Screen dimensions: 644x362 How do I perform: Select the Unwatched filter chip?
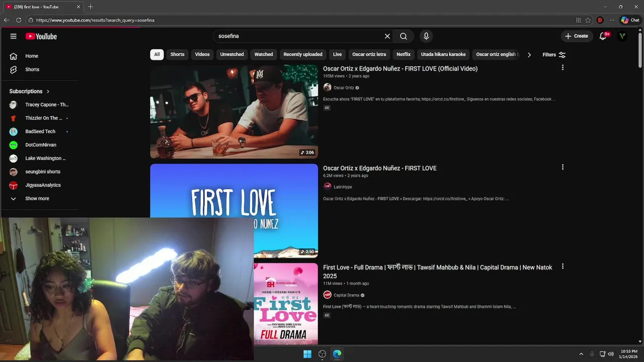[x=232, y=54]
